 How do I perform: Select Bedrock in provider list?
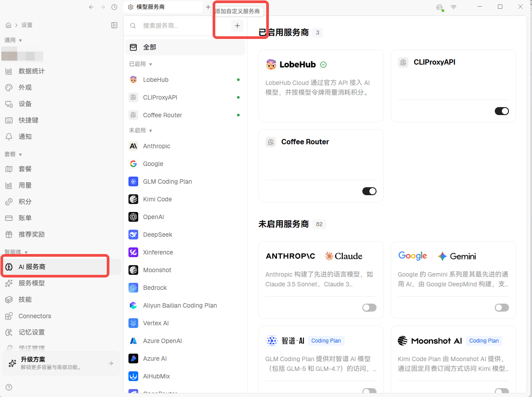click(185, 288)
